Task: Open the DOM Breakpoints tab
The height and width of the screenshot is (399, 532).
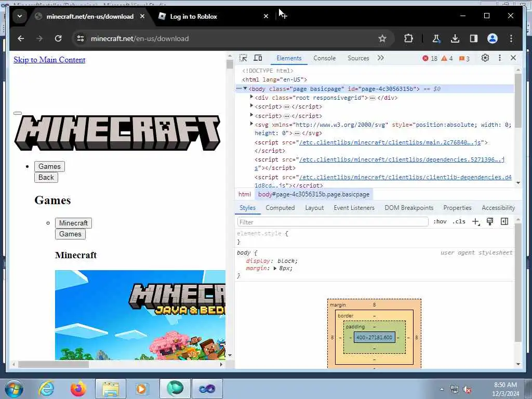Action: (x=409, y=208)
